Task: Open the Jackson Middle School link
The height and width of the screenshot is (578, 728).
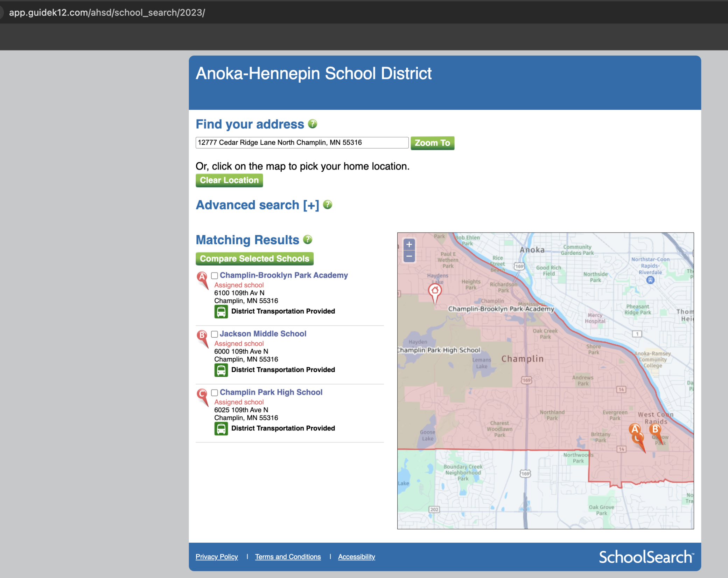Action: coord(263,334)
